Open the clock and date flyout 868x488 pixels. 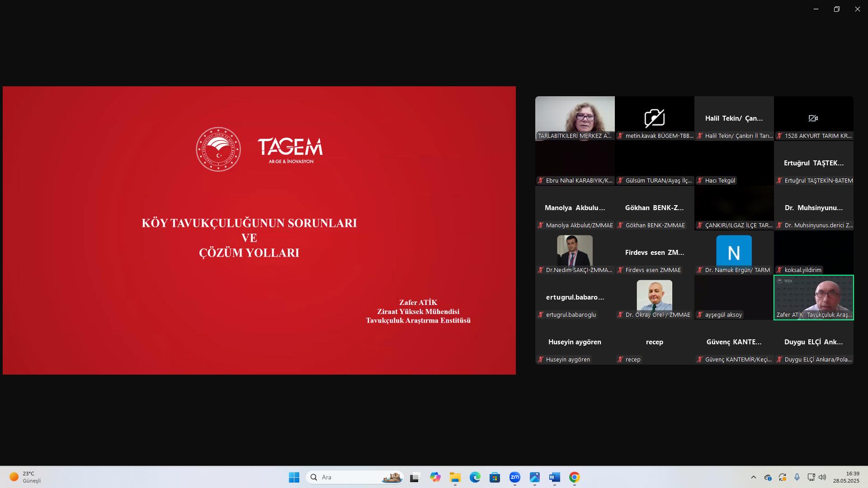[846, 477]
